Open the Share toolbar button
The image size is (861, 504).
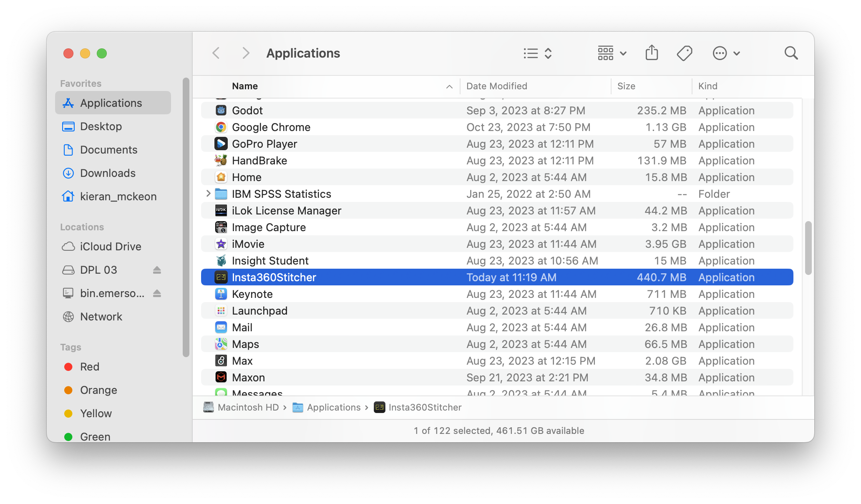[652, 53]
